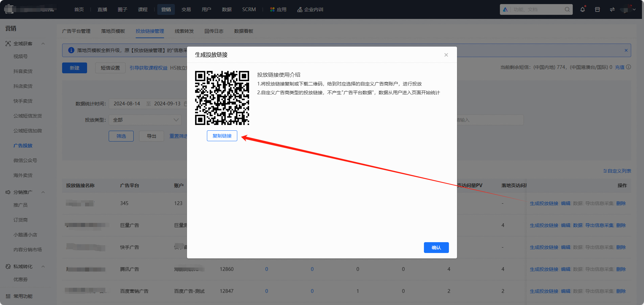Switch to the 落地页模板 tab

[113, 31]
